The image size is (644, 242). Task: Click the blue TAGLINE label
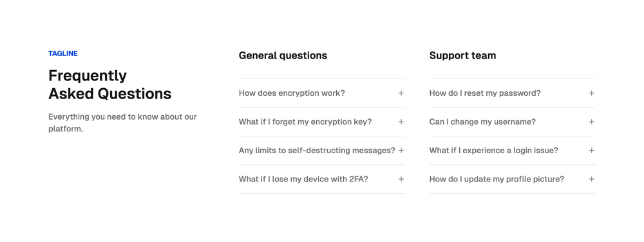tap(63, 53)
